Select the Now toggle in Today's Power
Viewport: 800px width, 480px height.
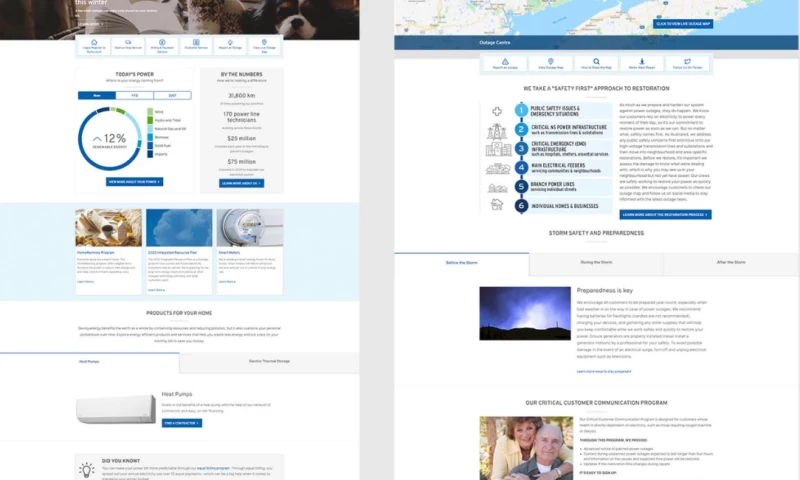click(x=97, y=95)
